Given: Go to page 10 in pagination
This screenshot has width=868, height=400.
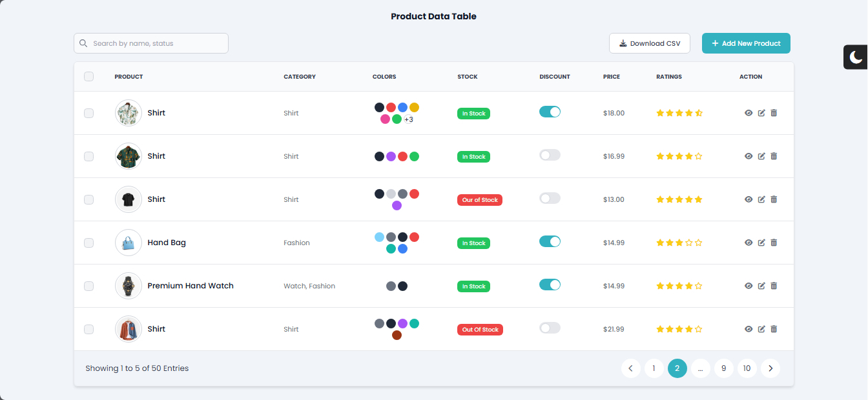Looking at the screenshot, I should [747, 368].
